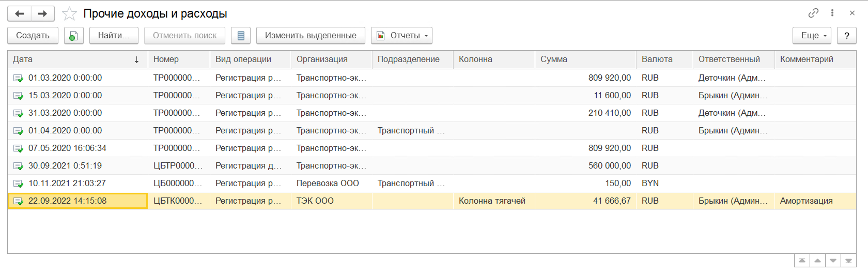Close the Прочие доходы и расходы tab
The image size is (868, 274).
coord(852,13)
